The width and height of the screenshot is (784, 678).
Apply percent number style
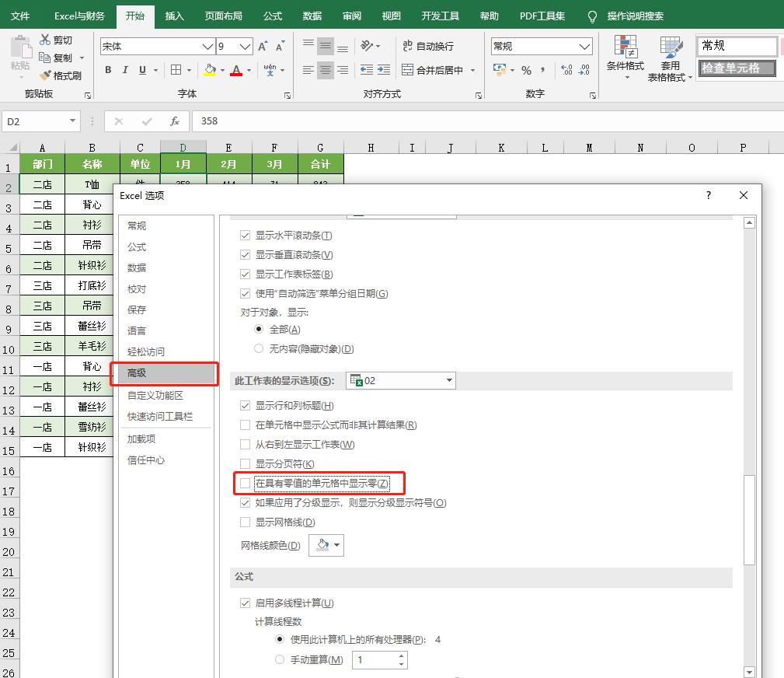[525, 69]
